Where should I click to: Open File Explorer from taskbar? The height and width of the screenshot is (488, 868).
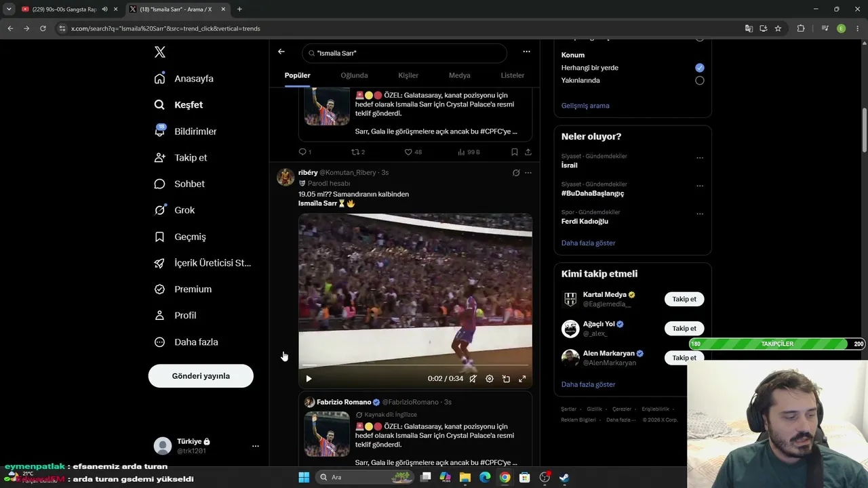(x=465, y=477)
